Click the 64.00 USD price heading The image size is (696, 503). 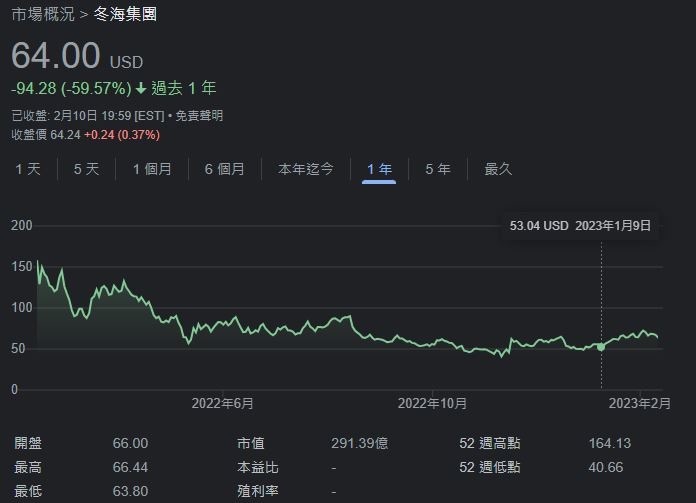pos(77,56)
